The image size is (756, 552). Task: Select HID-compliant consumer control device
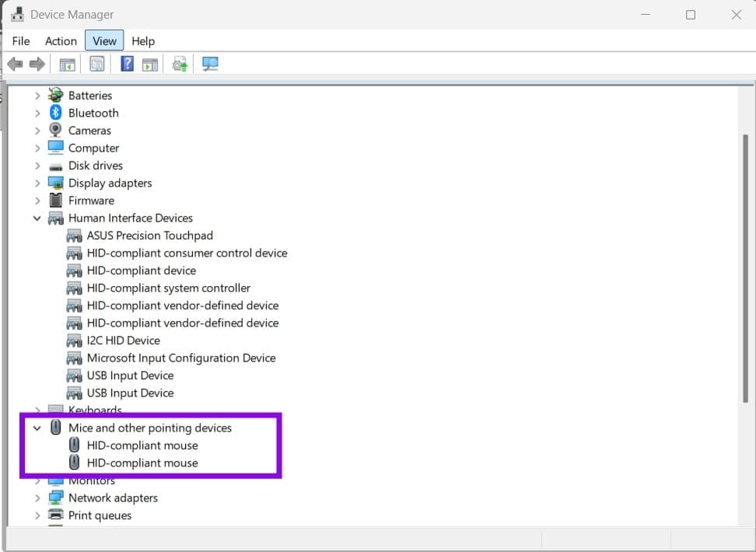pos(187,253)
